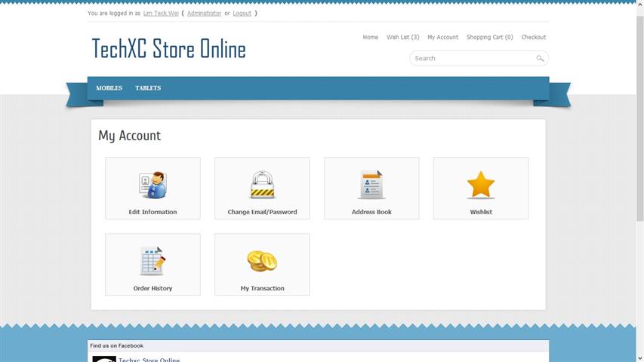Click the Logout link
Image resolution: width=644 pixels, height=362 pixels.
point(242,13)
